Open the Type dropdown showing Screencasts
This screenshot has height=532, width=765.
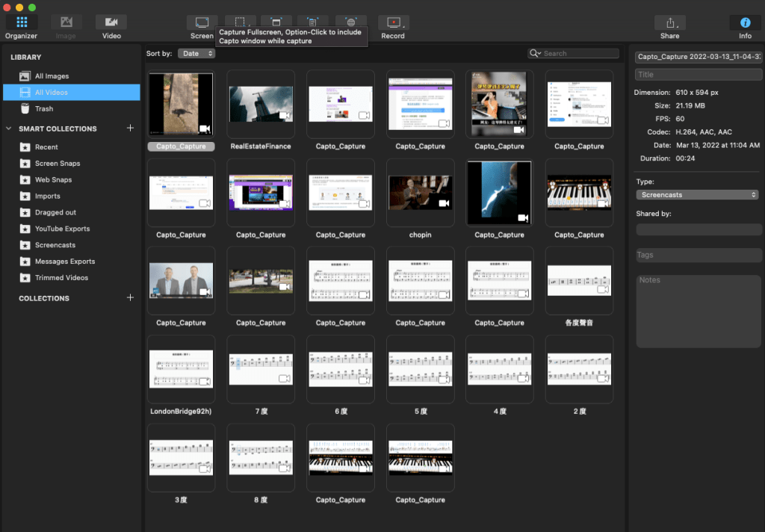click(x=699, y=195)
